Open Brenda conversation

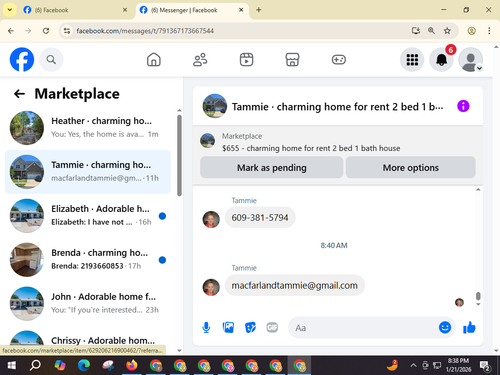point(88,260)
